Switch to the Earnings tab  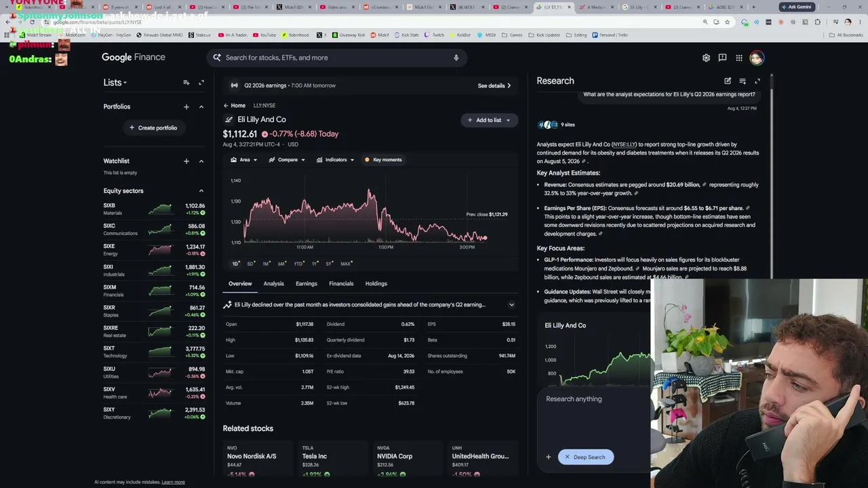307,284
